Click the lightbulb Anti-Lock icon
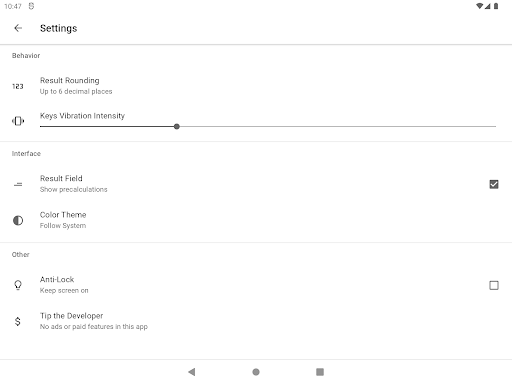 [x=18, y=285]
